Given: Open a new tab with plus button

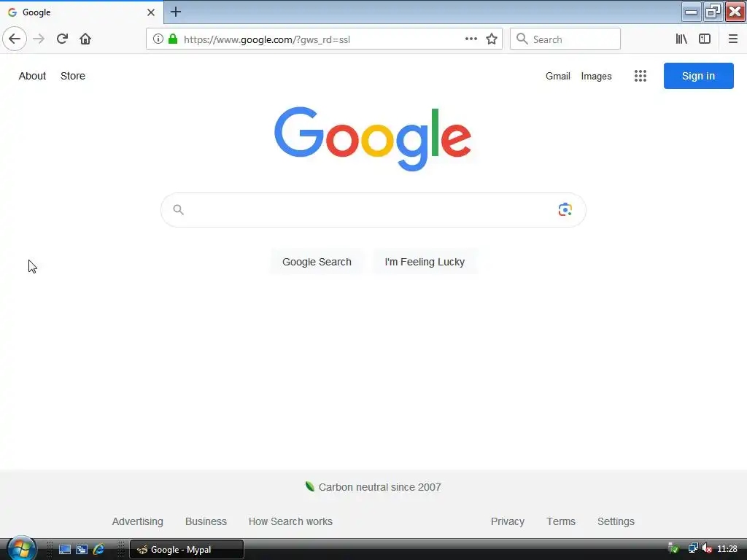Looking at the screenshot, I should point(176,12).
